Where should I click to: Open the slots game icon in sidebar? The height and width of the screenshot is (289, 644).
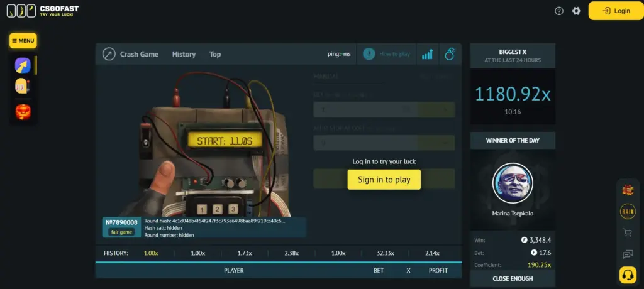click(23, 86)
